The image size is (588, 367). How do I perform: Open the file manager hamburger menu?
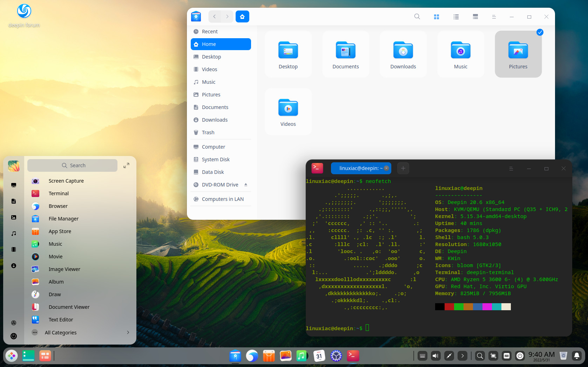click(494, 16)
